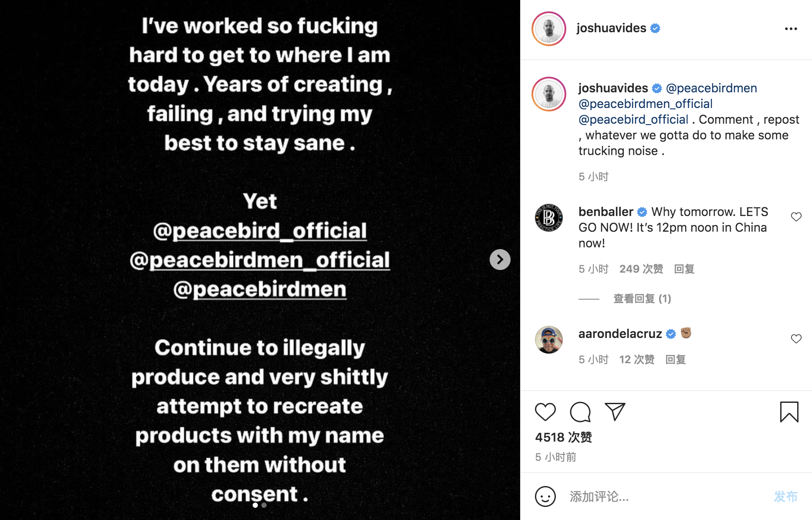The image size is (812, 520).
Task: Like benballer's comment
Action: 796,217
